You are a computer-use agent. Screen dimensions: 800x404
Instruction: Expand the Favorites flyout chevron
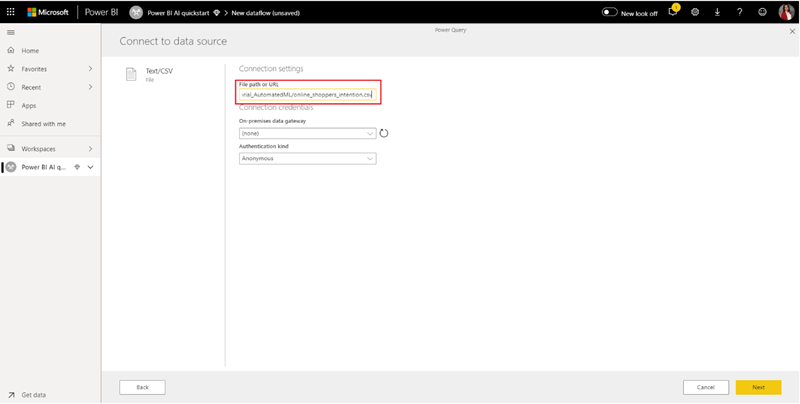tap(90, 69)
